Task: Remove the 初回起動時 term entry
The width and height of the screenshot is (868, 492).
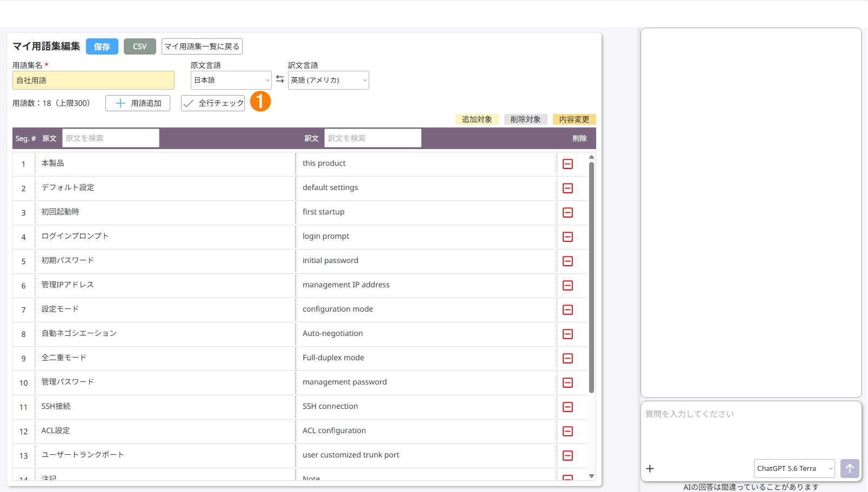Action: pyautogui.click(x=567, y=212)
